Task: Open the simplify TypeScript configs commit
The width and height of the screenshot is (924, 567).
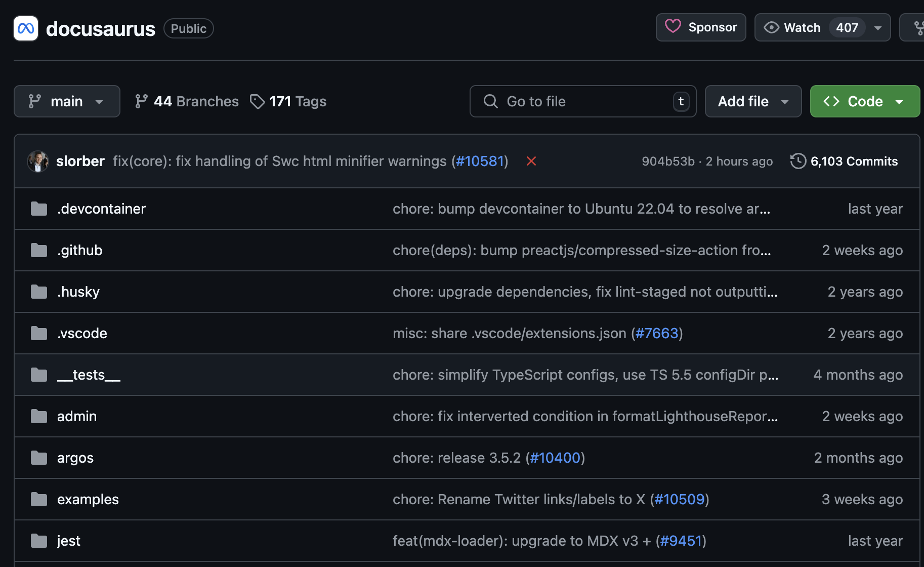Action: (x=585, y=375)
